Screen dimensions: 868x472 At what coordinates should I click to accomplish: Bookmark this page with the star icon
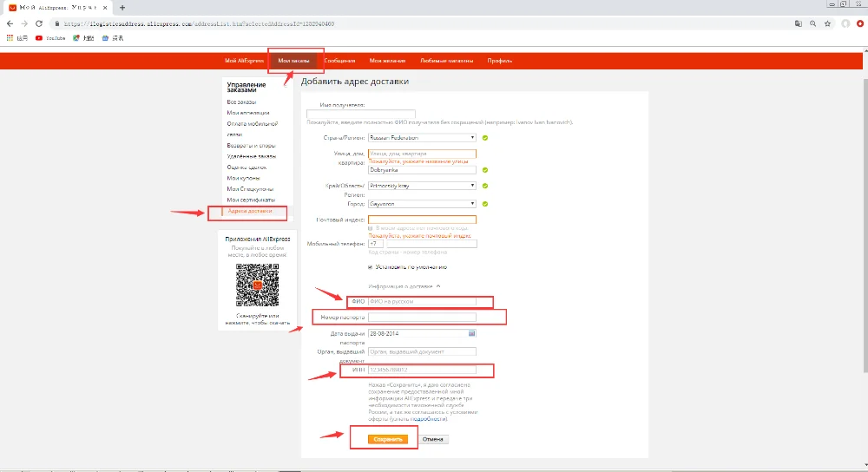(x=827, y=23)
